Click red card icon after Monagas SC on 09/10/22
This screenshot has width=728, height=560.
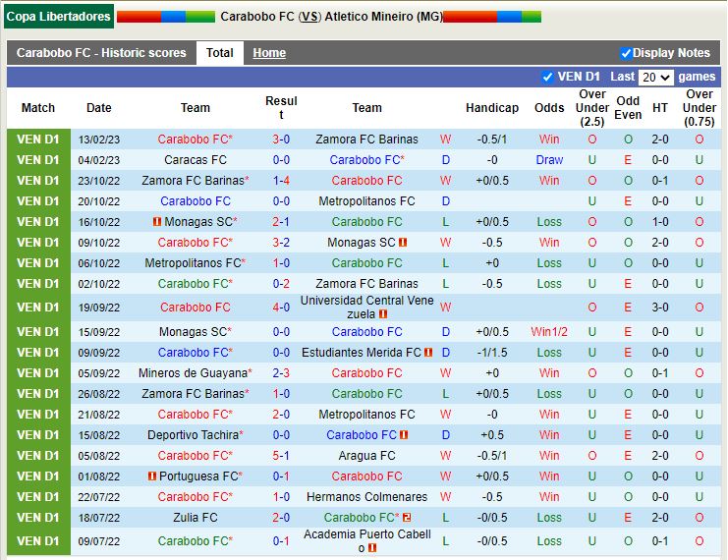pyautogui.click(x=403, y=243)
